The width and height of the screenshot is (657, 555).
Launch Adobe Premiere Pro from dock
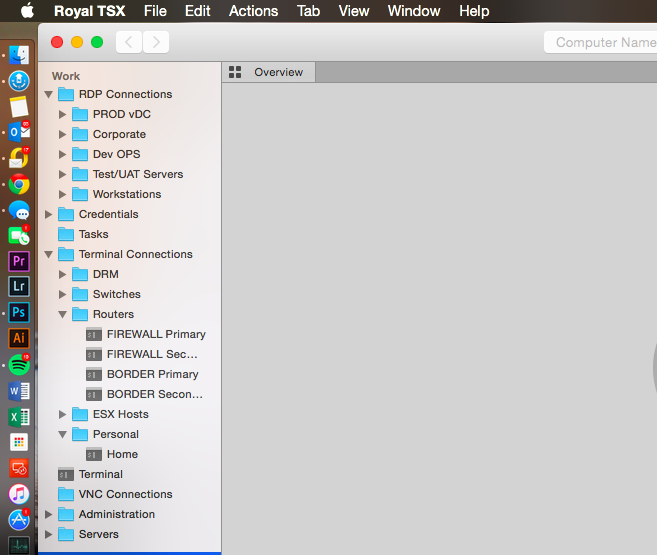point(19,261)
